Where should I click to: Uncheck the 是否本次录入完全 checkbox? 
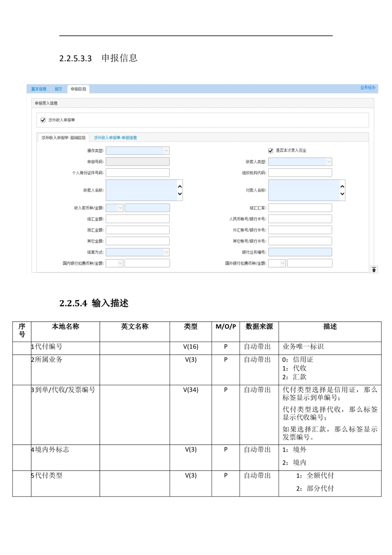[x=270, y=151]
